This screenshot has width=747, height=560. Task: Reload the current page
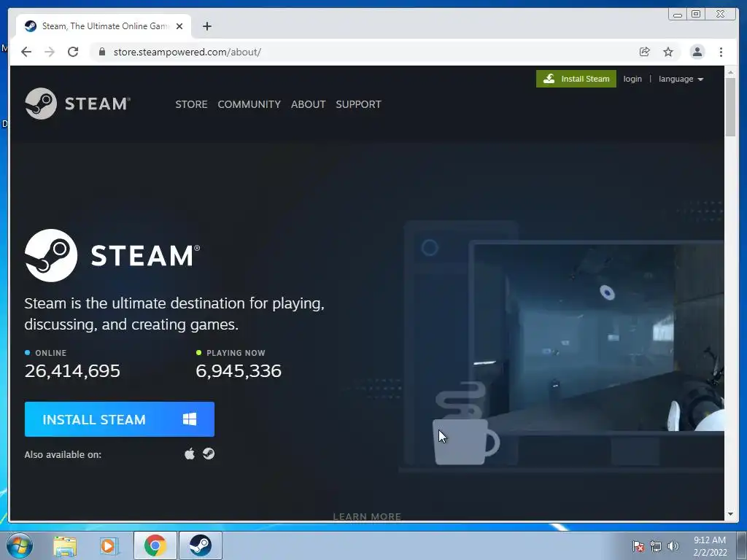point(73,52)
